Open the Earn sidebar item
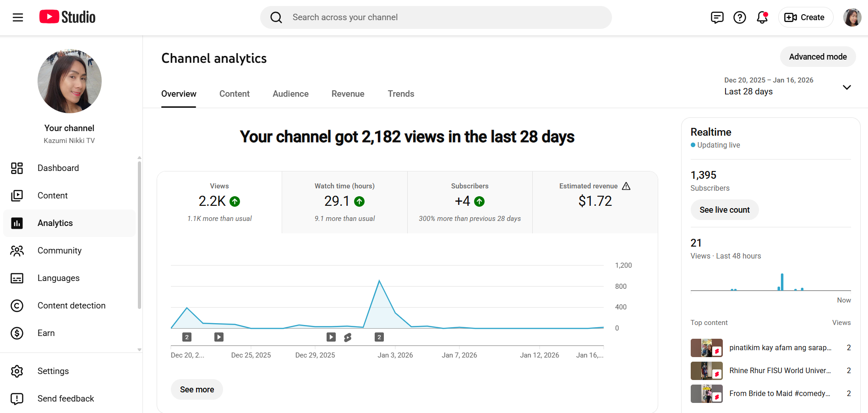 [46, 333]
